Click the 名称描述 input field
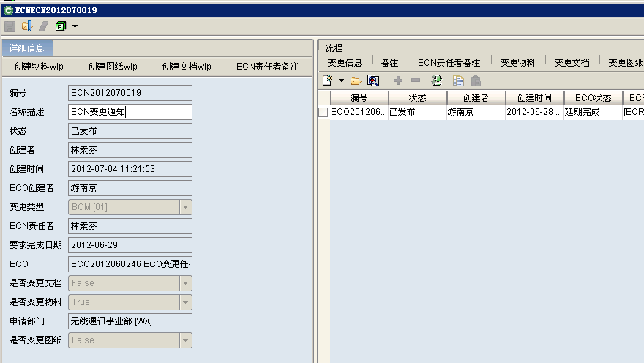The width and height of the screenshot is (644, 363). (130, 112)
